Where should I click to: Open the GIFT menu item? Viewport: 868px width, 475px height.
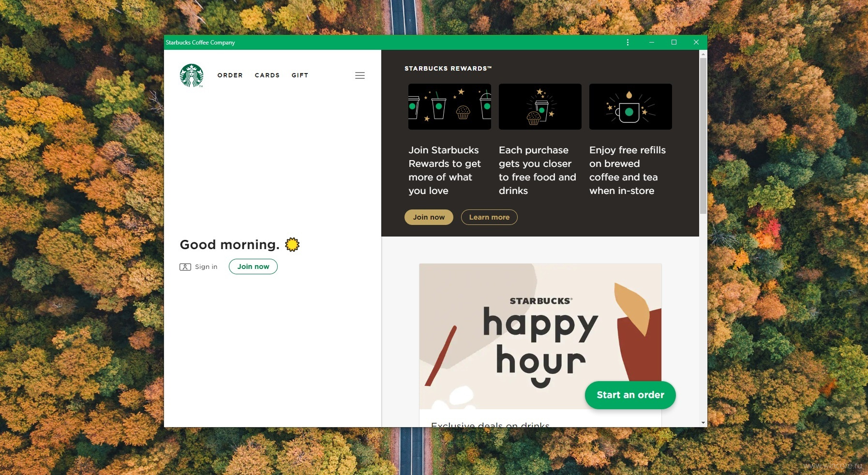[x=299, y=75]
